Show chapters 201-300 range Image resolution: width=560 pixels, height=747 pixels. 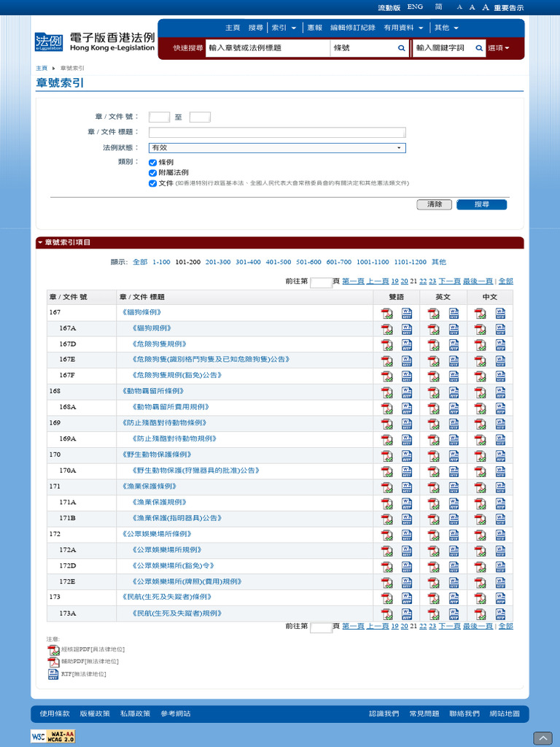[x=218, y=262]
